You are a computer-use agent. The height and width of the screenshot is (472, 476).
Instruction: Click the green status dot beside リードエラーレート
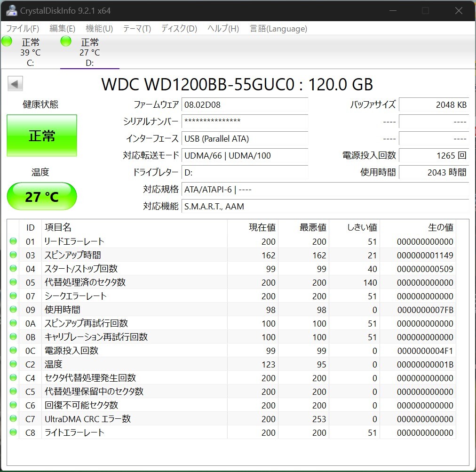(x=13, y=241)
